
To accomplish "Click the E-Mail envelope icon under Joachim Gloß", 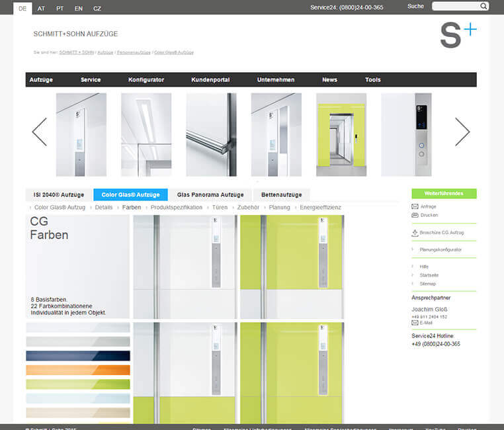I will (x=415, y=323).
